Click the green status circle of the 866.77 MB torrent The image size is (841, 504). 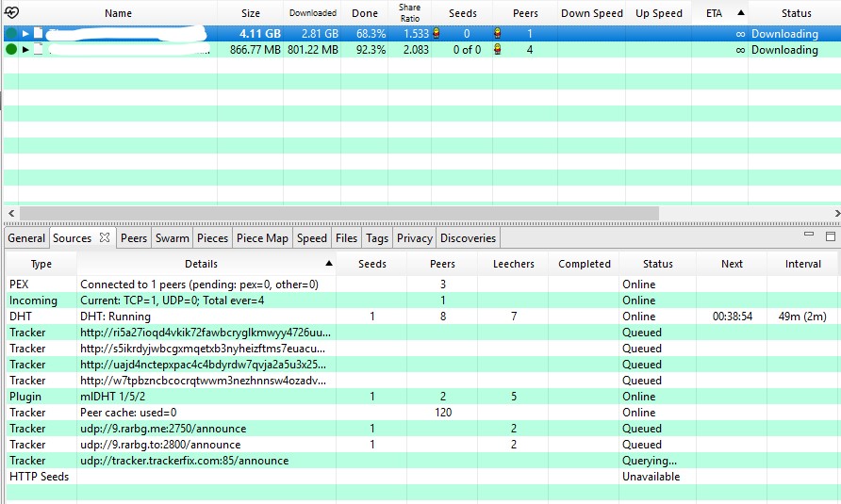10,50
